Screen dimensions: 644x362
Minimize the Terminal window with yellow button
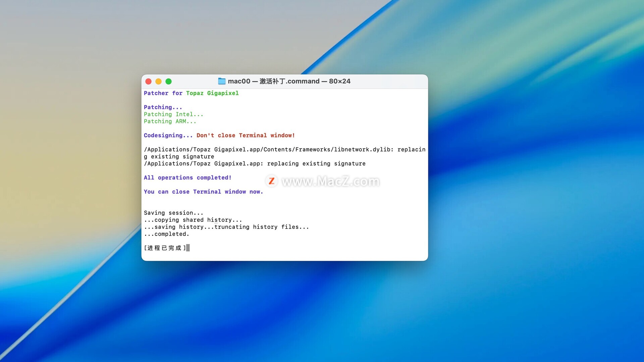158,81
